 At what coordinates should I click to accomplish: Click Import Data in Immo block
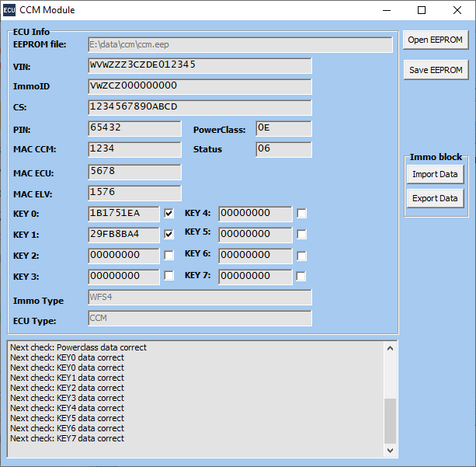tap(435, 174)
